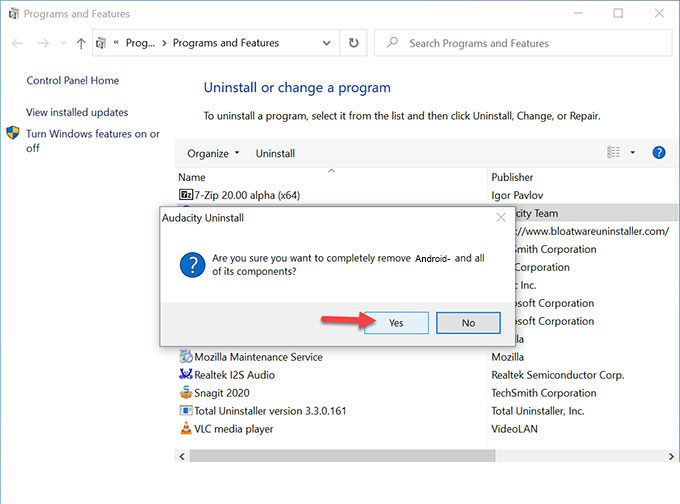Click the Mozilla Maintenance Service icon
The height and width of the screenshot is (504, 680).
click(x=186, y=356)
